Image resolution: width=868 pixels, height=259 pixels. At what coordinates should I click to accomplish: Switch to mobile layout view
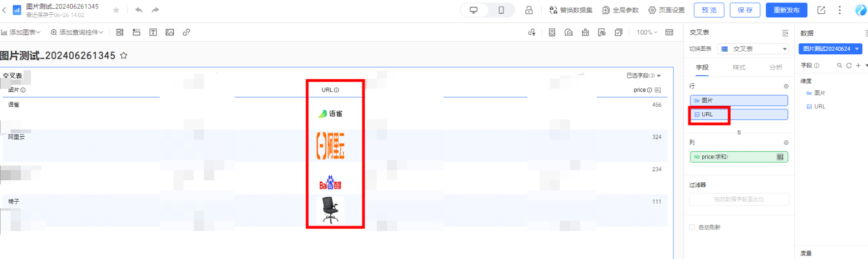coord(501,10)
